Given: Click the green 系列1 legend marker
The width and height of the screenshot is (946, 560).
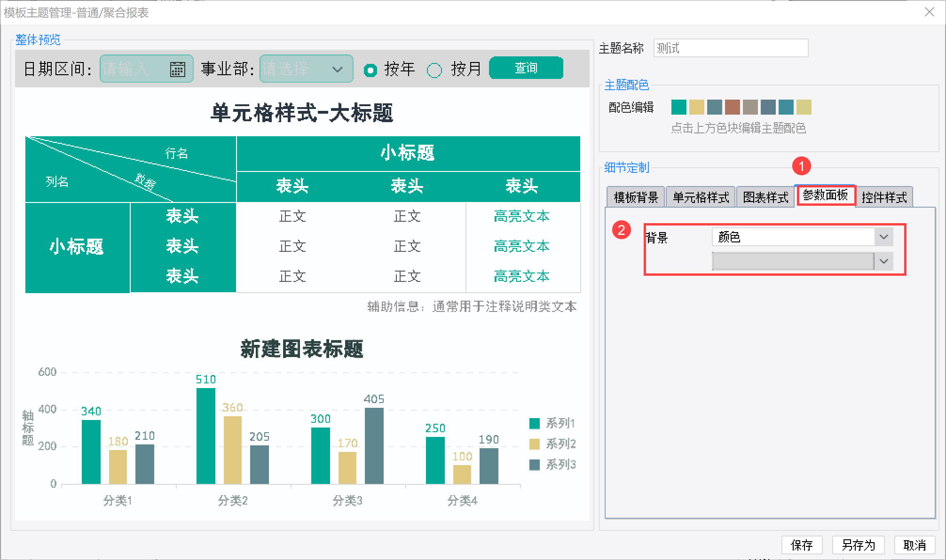Looking at the screenshot, I should coord(534,423).
